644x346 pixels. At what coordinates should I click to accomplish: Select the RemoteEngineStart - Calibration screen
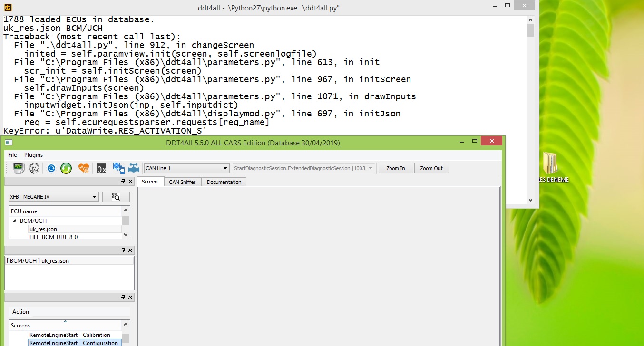74,335
